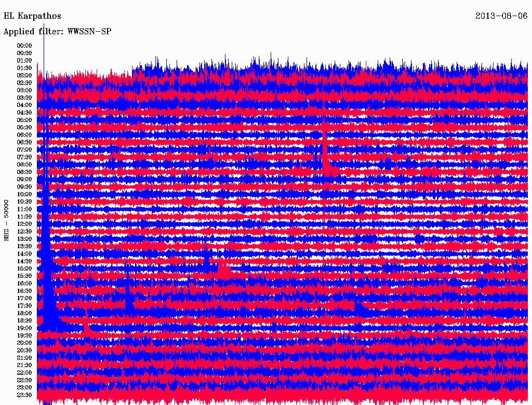This screenshot has height=405, width=532.
Task: Click the 11:30 time label
Action: 24,217
